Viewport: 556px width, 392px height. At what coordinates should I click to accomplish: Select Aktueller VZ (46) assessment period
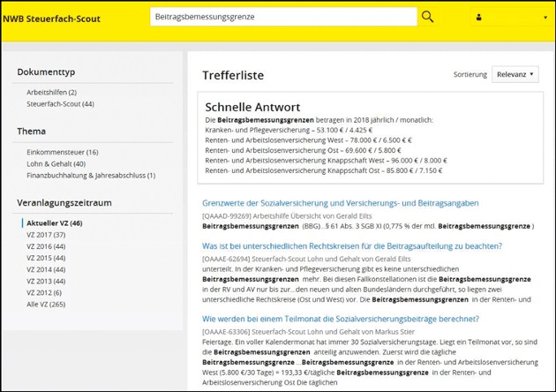click(x=55, y=223)
